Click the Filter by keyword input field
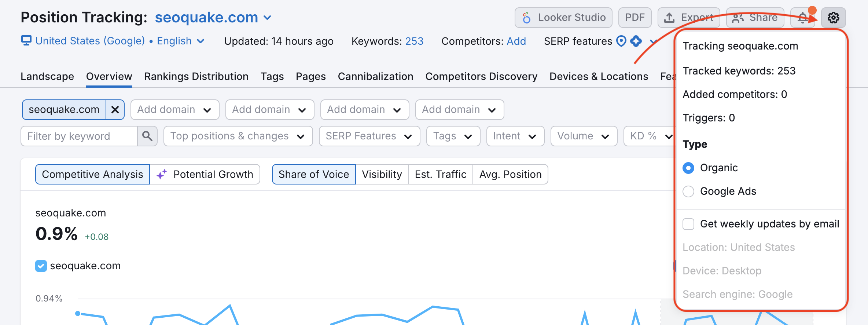The height and width of the screenshot is (325, 868). click(79, 136)
